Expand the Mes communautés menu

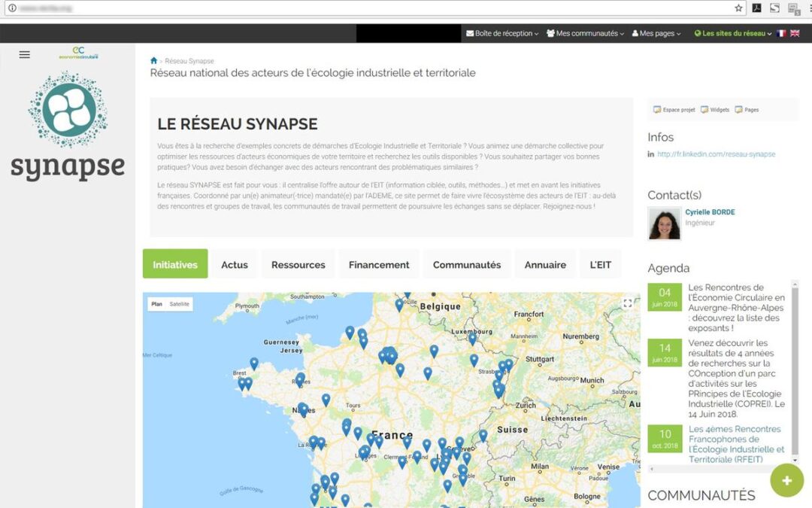tap(585, 33)
